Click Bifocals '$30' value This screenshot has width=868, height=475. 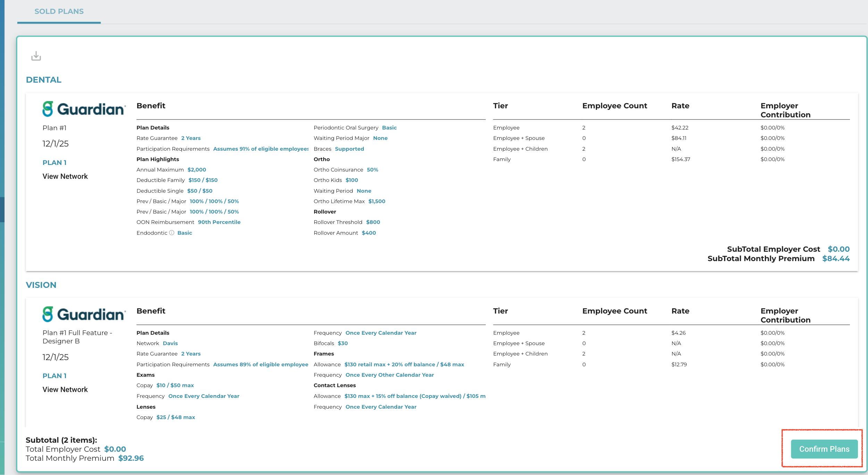343,343
